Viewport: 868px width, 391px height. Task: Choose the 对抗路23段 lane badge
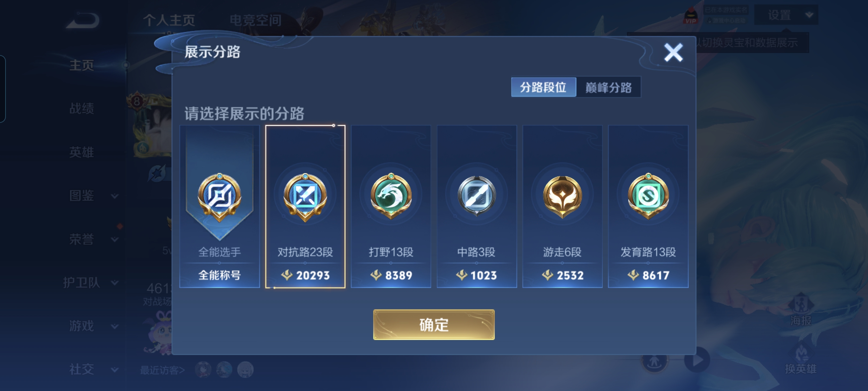point(305,197)
